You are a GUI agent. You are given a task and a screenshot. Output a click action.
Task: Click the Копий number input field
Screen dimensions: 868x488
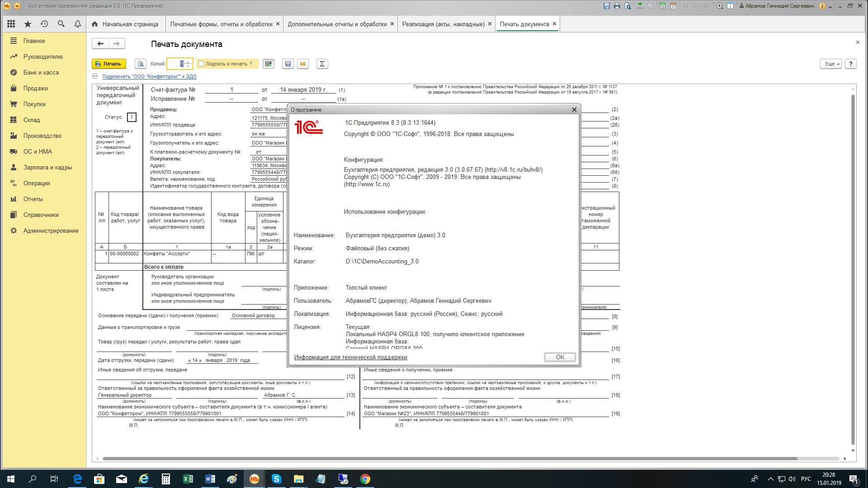point(176,64)
